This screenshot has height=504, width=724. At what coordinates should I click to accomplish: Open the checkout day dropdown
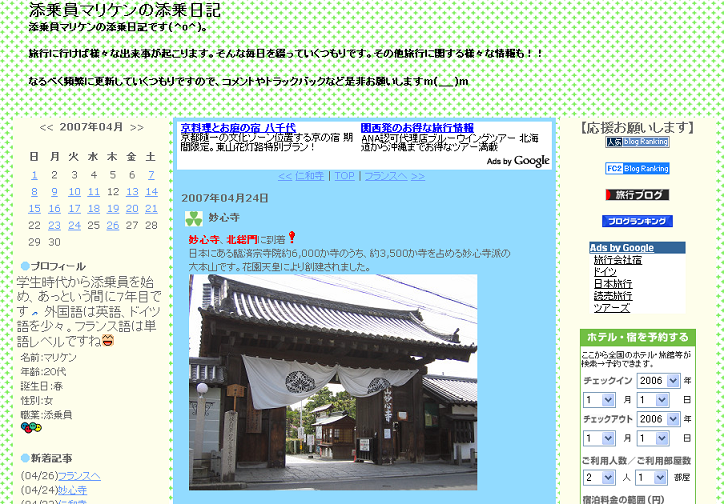pyautogui.click(x=653, y=438)
